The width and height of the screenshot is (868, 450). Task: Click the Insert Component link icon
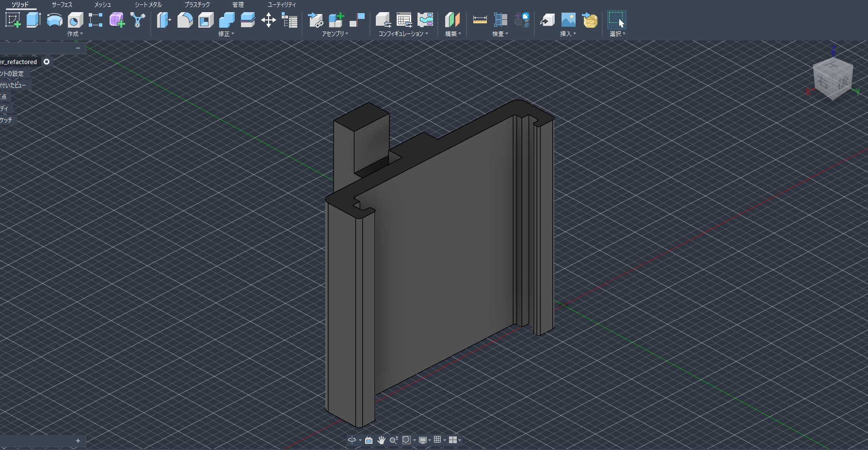coord(316,20)
